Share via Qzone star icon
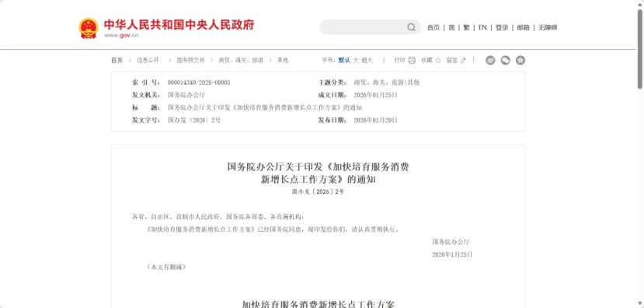644x308 pixels. point(520,61)
